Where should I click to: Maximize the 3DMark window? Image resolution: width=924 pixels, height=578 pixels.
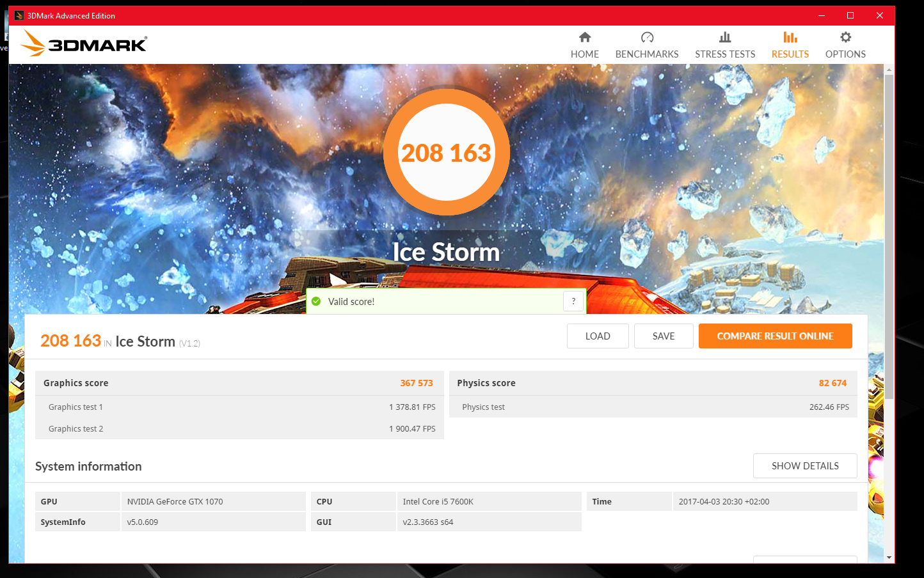pyautogui.click(x=850, y=15)
